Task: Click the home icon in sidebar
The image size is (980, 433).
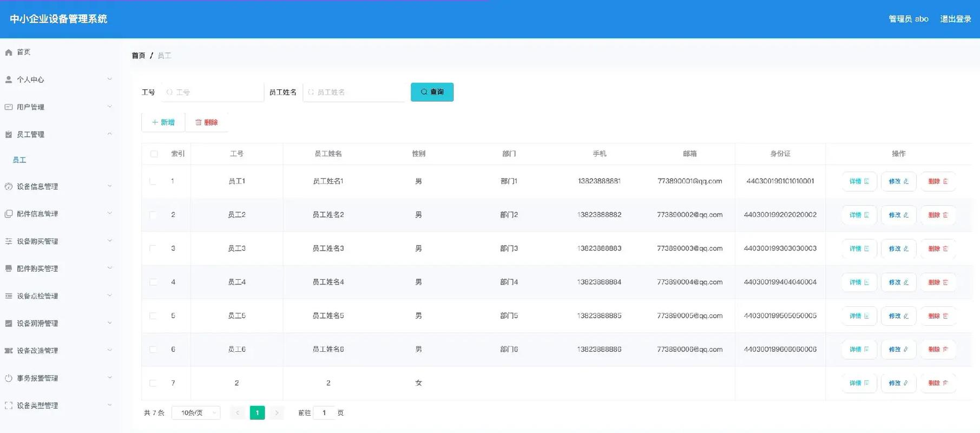Action: pos(9,53)
